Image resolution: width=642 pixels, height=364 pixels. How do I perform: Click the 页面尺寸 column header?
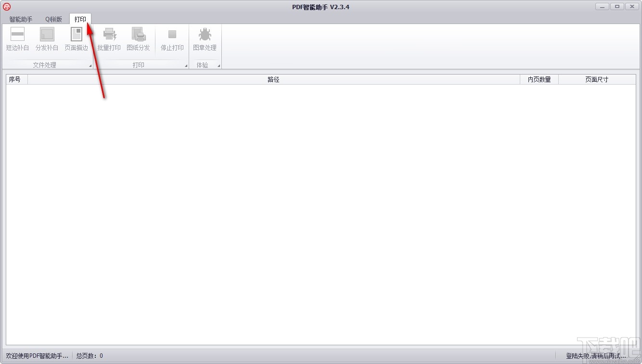(x=597, y=79)
